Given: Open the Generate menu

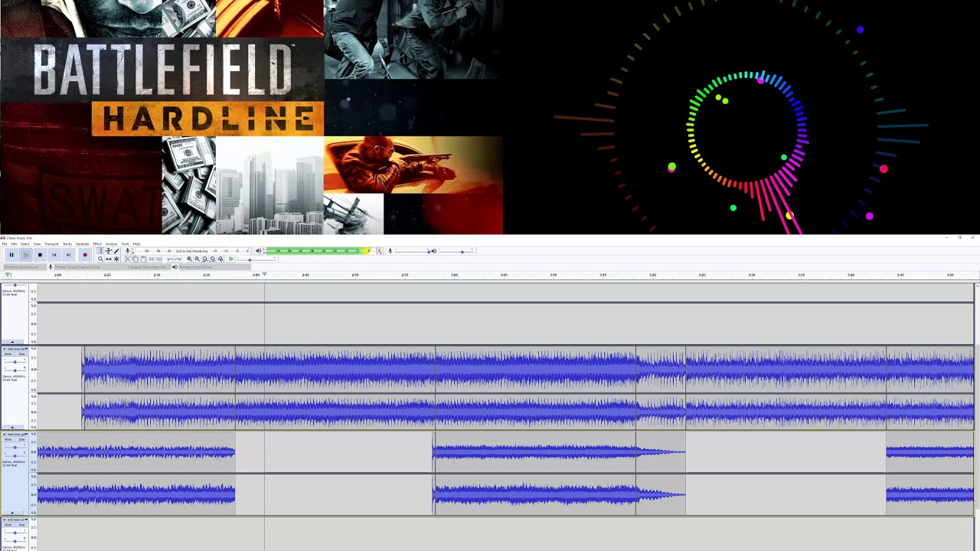Looking at the screenshot, I should coord(83,244).
